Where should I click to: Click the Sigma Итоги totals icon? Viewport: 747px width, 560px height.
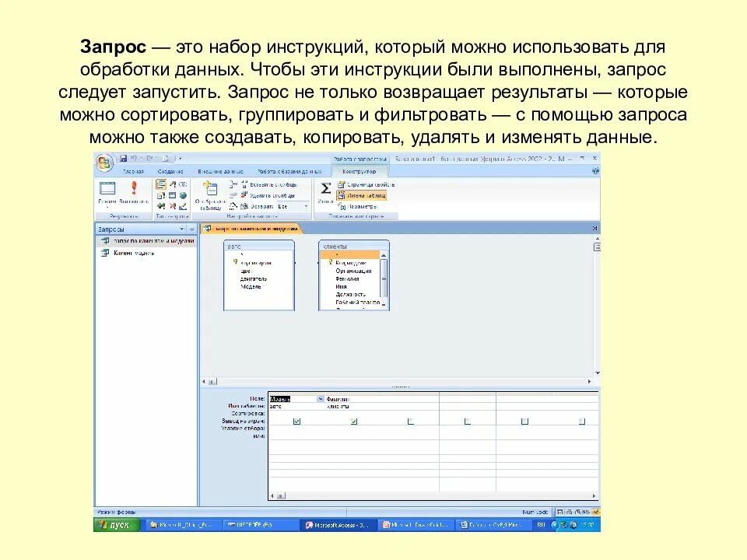325,188
